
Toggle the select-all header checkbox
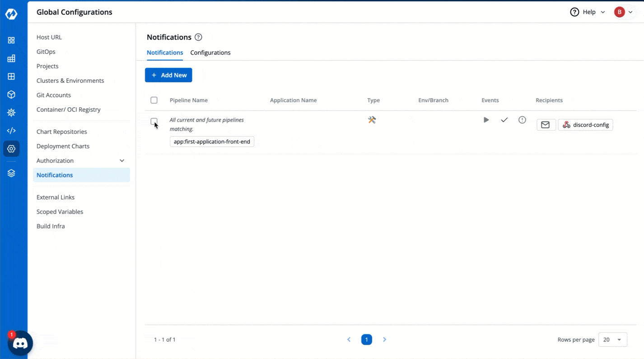[x=154, y=100]
